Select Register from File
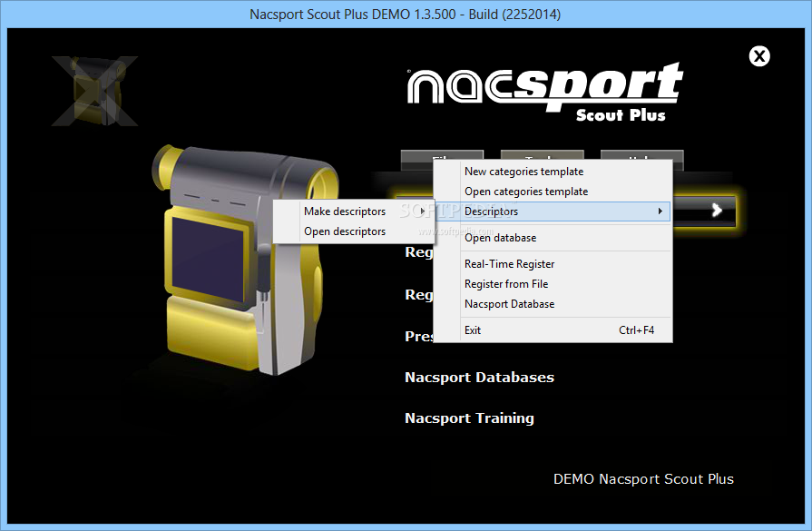This screenshot has width=812, height=531. pos(553,284)
